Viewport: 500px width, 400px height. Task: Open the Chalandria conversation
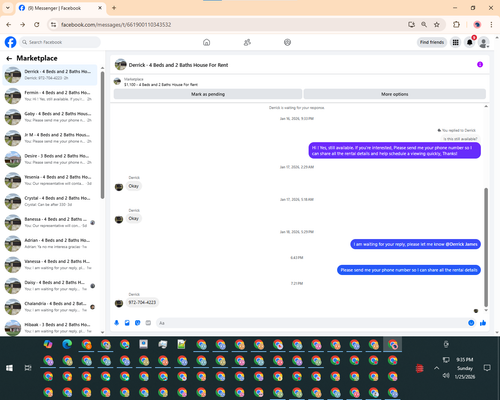point(50,307)
